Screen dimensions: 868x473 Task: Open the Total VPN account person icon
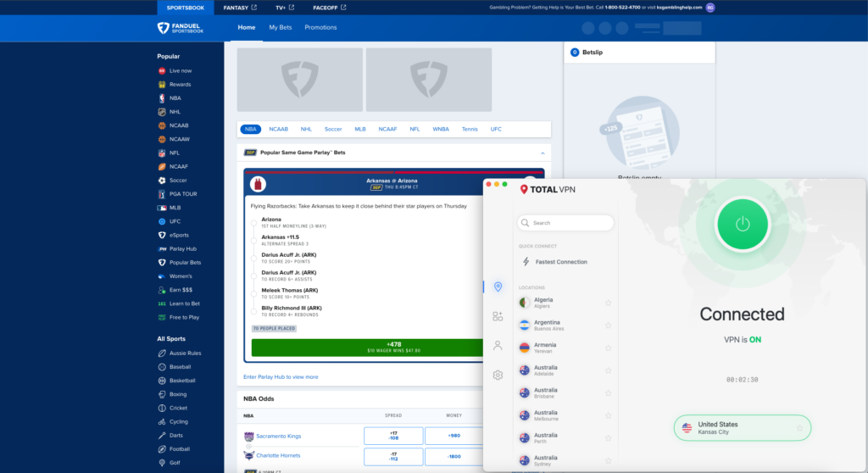click(x=498, y=346)
